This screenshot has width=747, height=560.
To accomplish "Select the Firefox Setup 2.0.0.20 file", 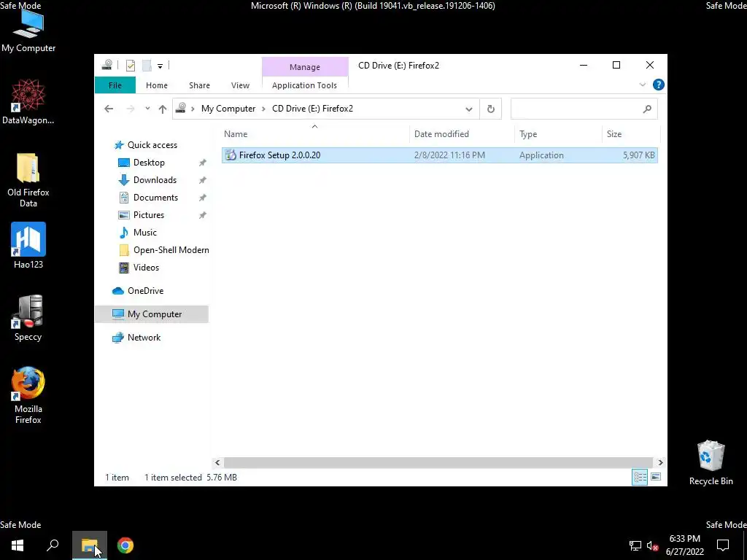I will [439, 155].
